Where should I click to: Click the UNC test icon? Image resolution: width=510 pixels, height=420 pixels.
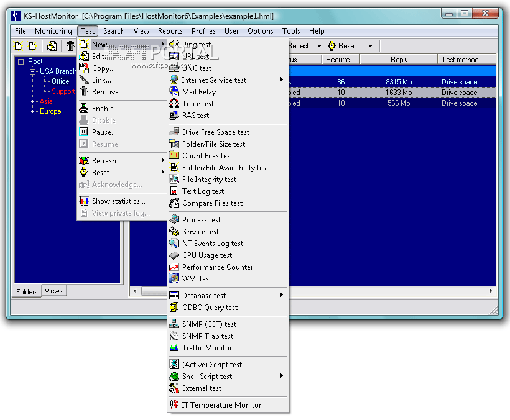[174, 68]
